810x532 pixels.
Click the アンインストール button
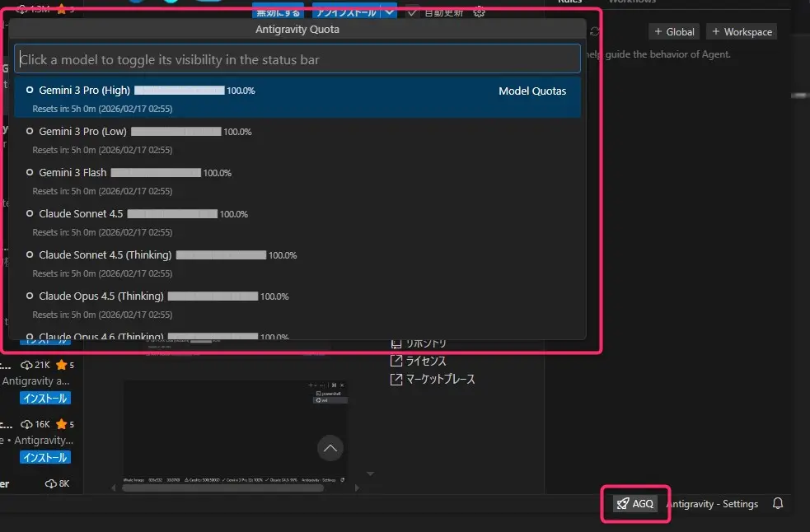[x=346, y=12]
